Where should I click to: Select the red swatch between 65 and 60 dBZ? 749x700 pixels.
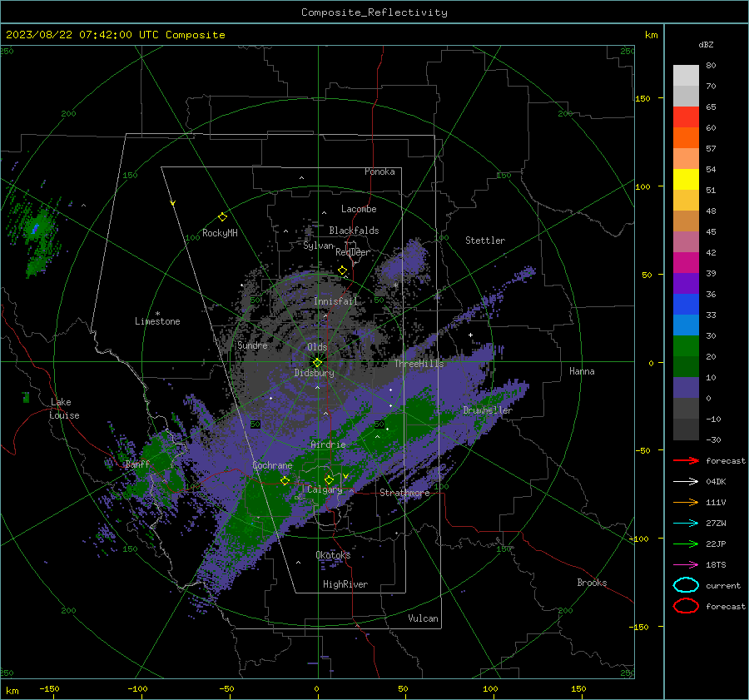click(686, 117)
